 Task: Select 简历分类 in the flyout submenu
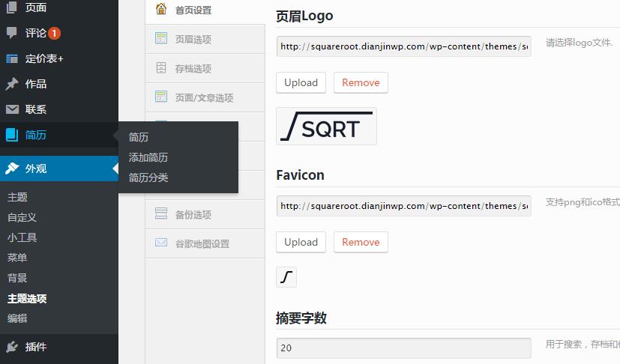pos(148,178)
